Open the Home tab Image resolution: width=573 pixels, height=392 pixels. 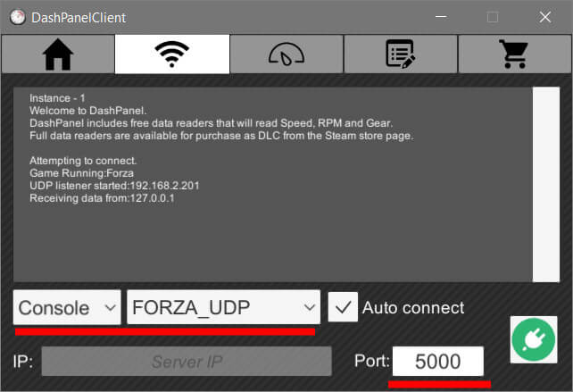58,54
